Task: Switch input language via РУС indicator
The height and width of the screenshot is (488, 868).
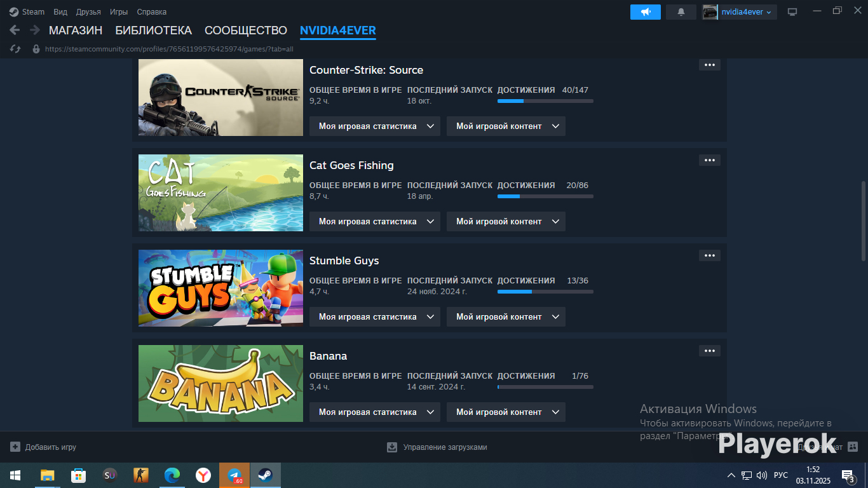Action: [x=781, y=475]
